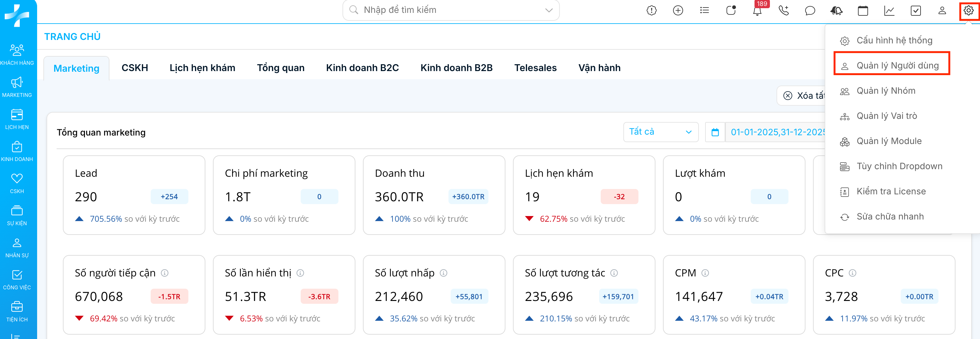Select Quản lý Người dùng menu item
Viewport: 980px width, 339px height.
coord(897,65)
